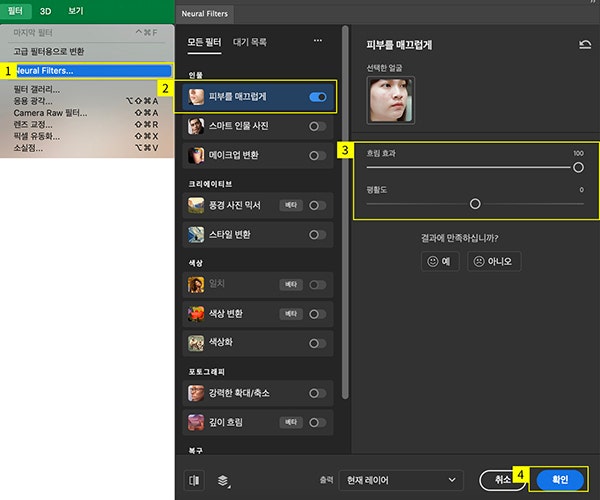This screenshot has width=600, height=500.
Task: Click the before/after preview compare icon
Action: click(x=194, y=480)
